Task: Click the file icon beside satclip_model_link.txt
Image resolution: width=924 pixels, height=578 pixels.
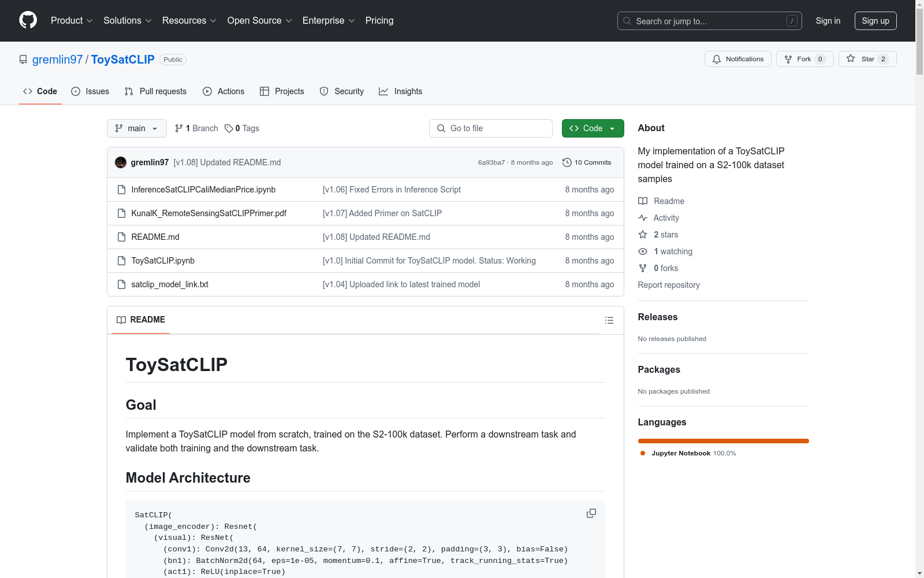Action: [121, 284]
